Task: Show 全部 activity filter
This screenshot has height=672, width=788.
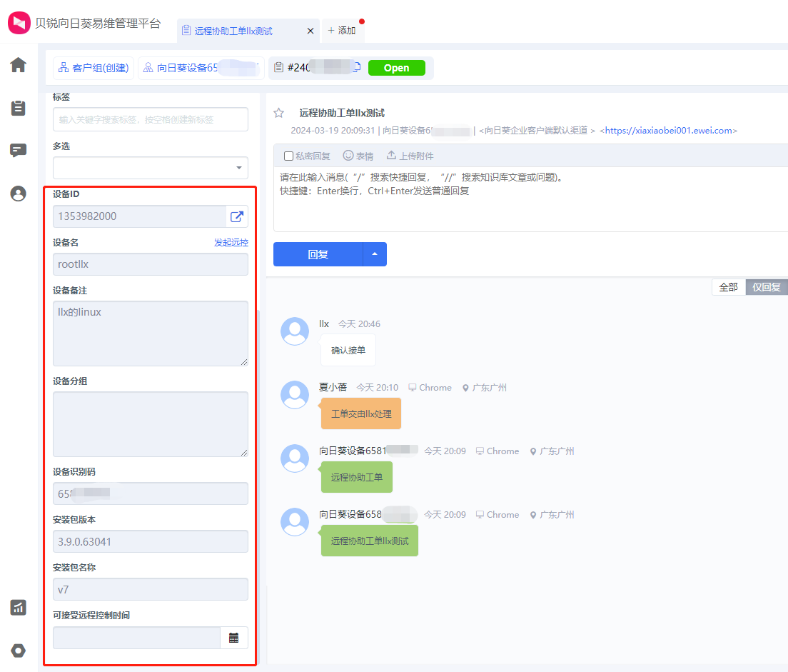Action: pyautogui.click(x=729, y=287)
